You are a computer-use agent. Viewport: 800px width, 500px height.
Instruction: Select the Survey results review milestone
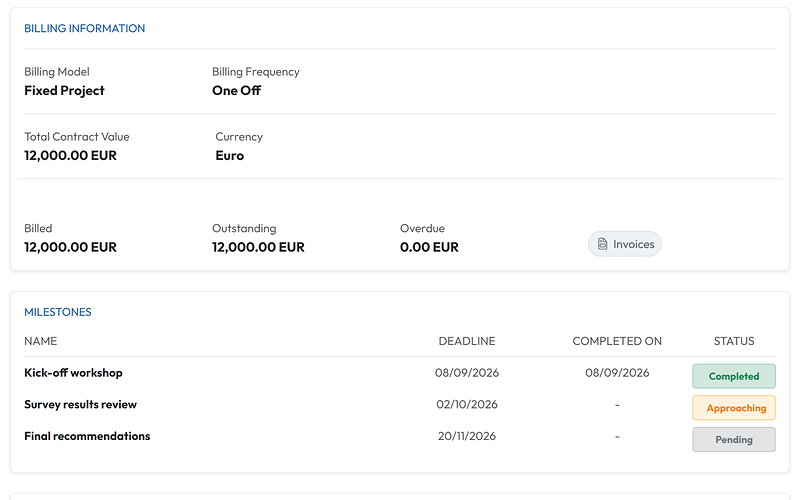click(81, 404)
